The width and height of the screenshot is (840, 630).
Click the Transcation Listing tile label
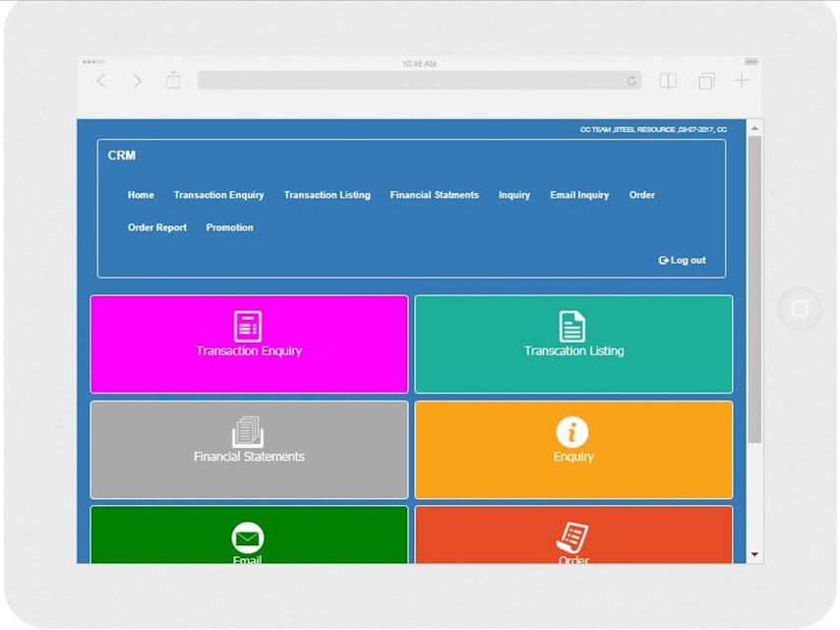click(573, 350)
